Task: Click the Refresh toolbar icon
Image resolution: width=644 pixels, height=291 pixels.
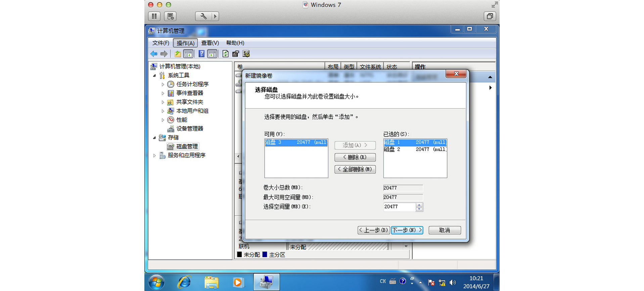Action: click(225, 54)
